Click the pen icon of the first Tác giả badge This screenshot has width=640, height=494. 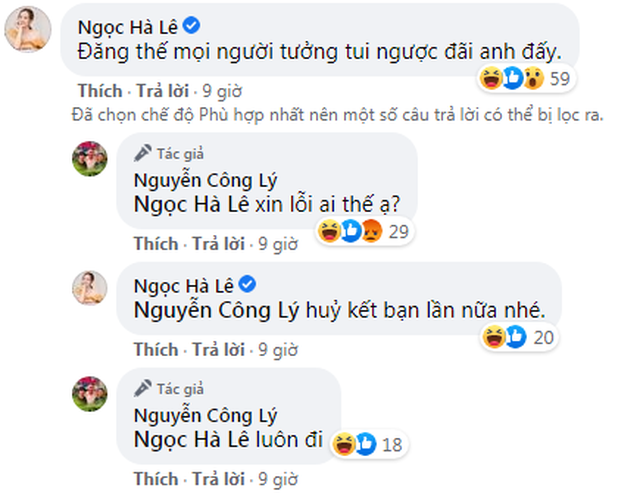139,154
